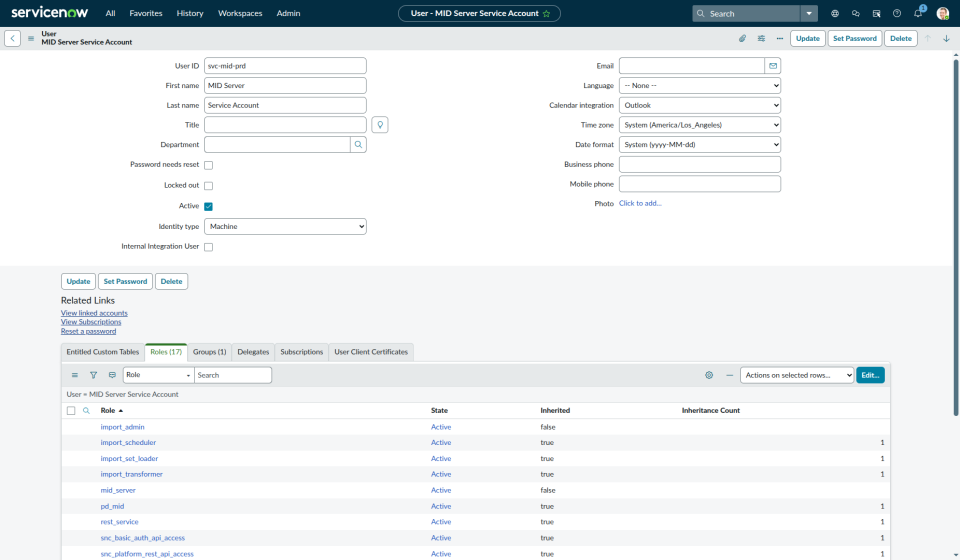Open the Time zone dropdown
The height and width of the screenshot is (560, 960).
[700, 125]
